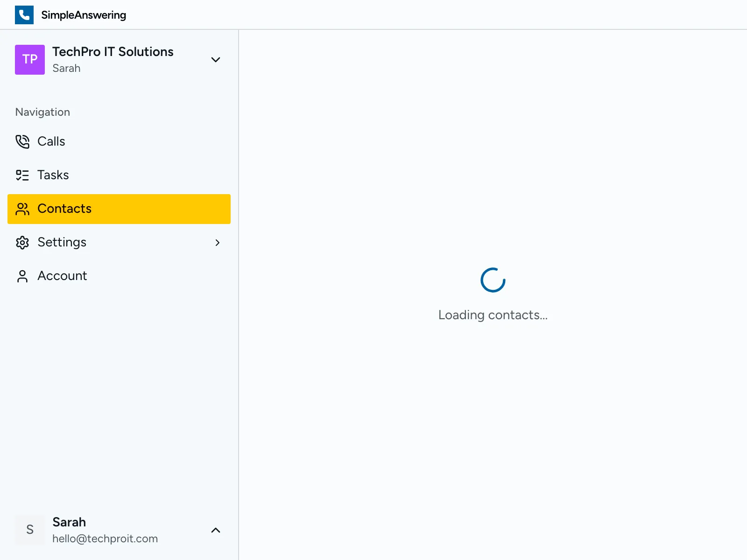This screenshot has width=747, height=560.
Task: Select the Contacts people icon
Action: 22,209
